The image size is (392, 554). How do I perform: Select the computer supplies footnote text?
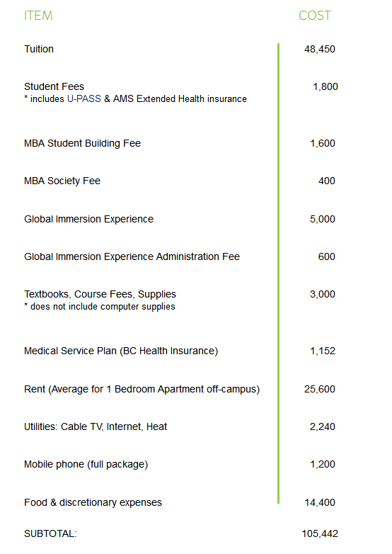click(100, 307)
